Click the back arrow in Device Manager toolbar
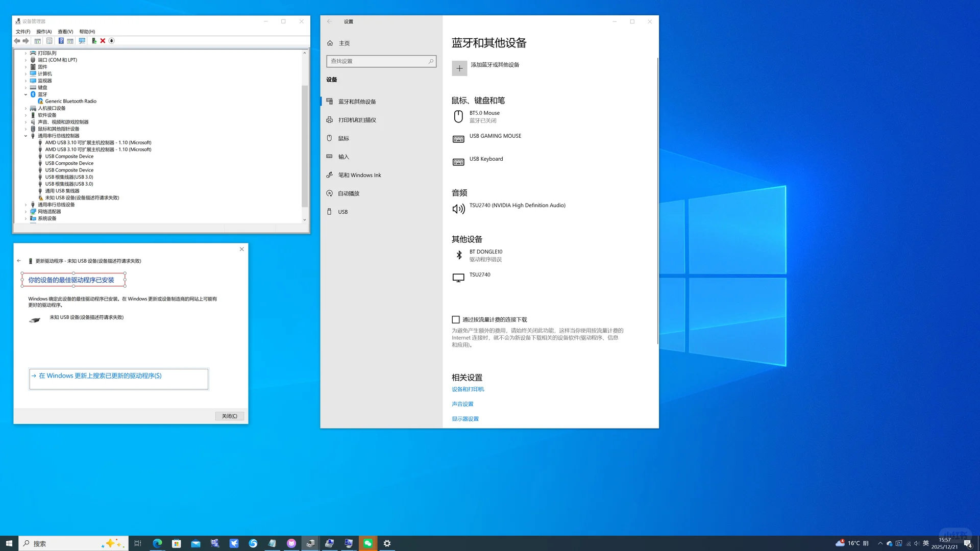Viewport: 980px width, 551px height. click(x=17, y=41)
